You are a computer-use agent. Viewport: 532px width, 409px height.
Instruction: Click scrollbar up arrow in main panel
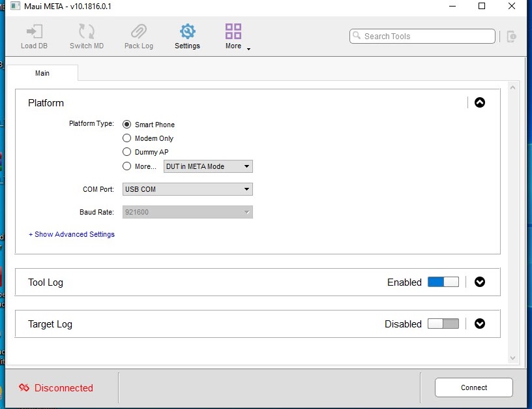point(512,88)
